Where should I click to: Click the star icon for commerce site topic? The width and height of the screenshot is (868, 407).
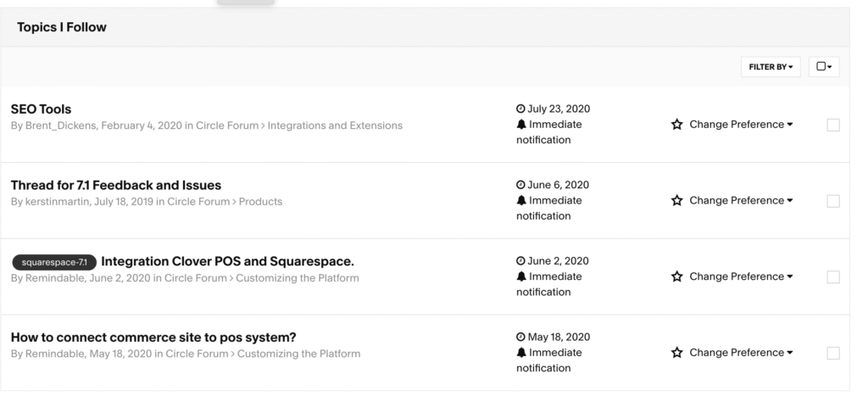[677, 353]
